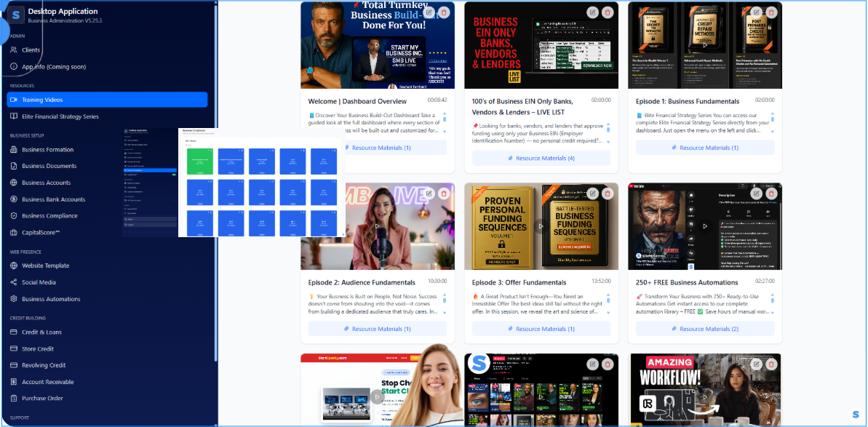Image resolution: width=868 pixels, height=427 pixels.
Task: Expand Resource Materials (4) for EIN banks
Action: 541,158
